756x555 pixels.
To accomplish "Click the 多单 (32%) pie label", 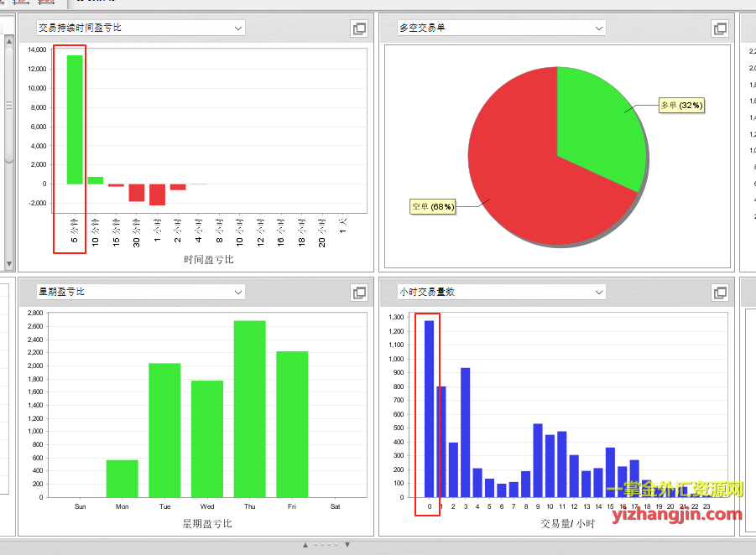I will pyautogui.click(x=681, y=106).
